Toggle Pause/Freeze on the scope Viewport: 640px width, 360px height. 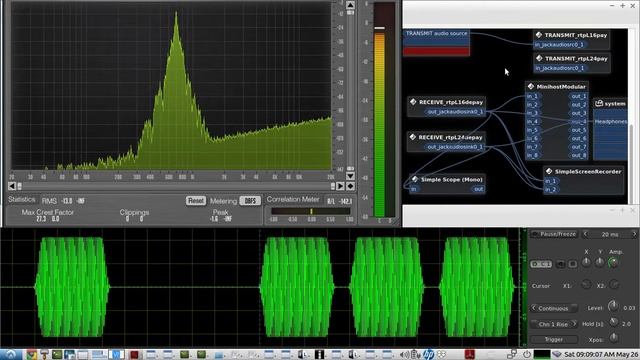[554, 234]
